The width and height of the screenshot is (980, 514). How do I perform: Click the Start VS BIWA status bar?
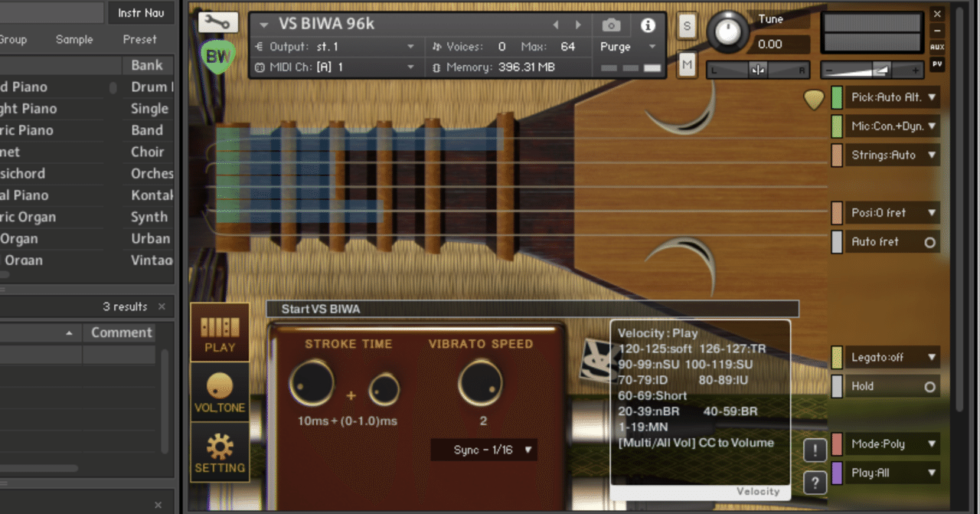tap(532, 309)
